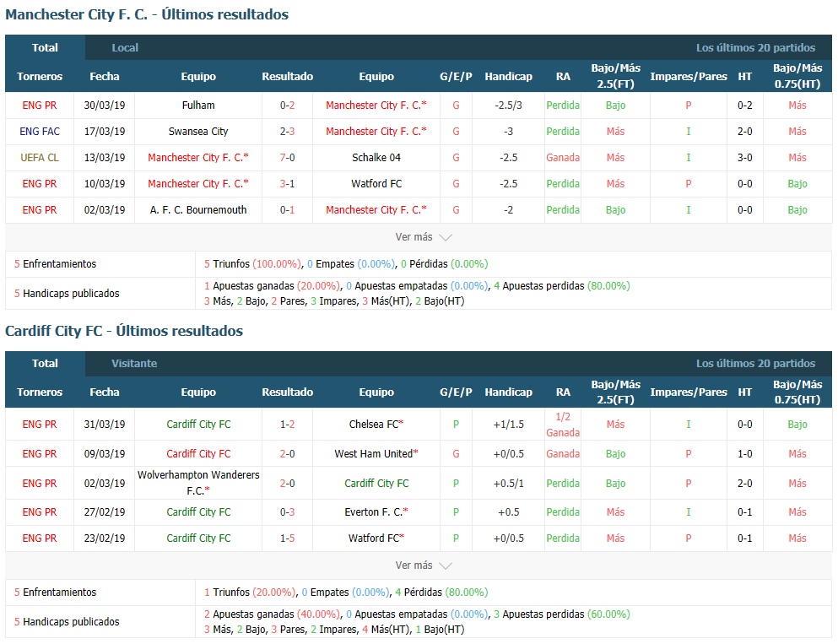The width and height of the screenshot is (838, 644).
Task: Click Cardiff City FC - Últimos resultados heading
Action: point(124,331)
